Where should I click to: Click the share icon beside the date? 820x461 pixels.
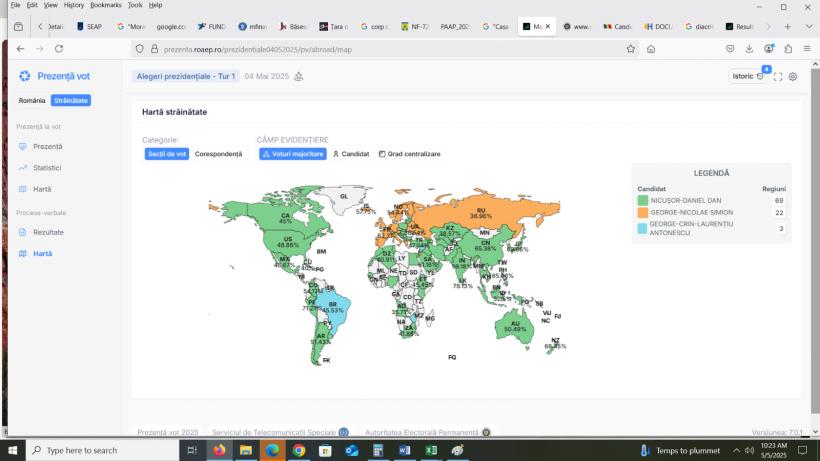pyautogui.click(x=299, y=76)
